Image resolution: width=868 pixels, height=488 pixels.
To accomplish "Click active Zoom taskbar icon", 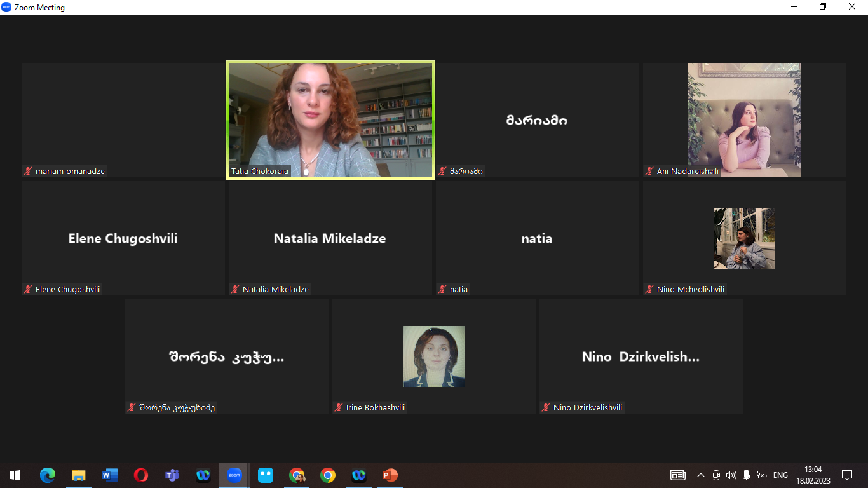I will [234, 475].
